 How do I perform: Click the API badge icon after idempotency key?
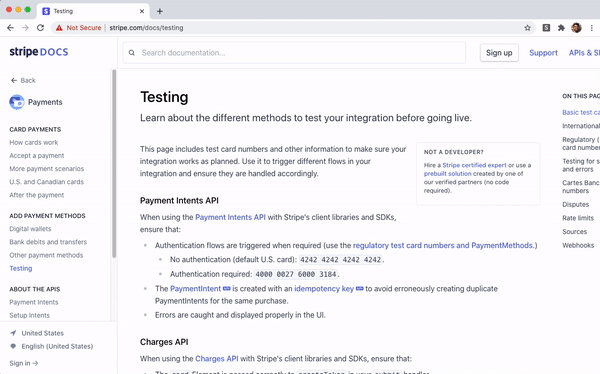click(360, 289)
